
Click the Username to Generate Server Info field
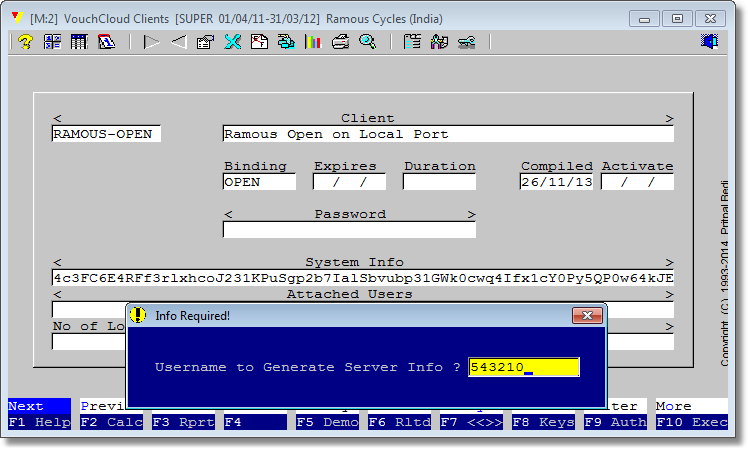(x=524, y=367)
